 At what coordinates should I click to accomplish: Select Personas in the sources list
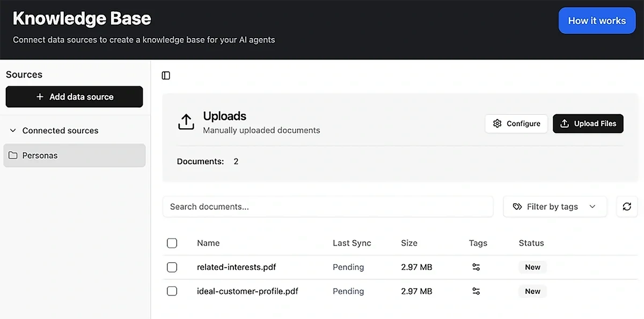click(74, 155)
